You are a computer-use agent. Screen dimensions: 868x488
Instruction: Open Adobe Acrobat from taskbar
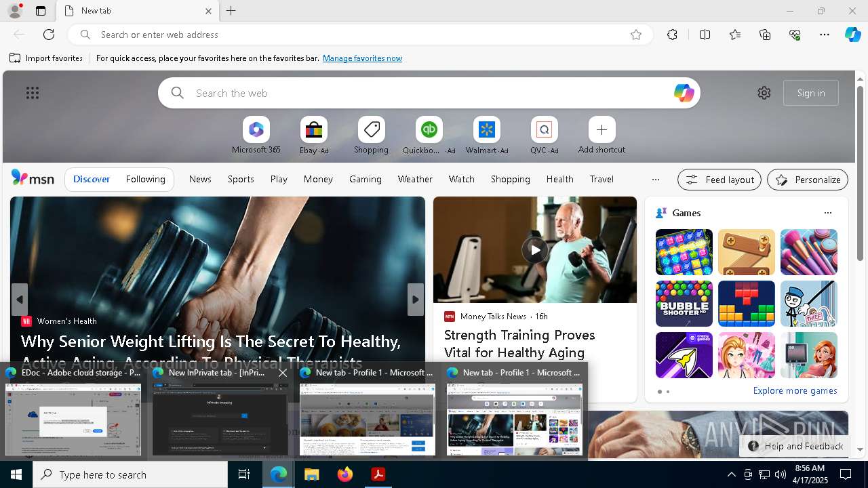click(378, 474)
